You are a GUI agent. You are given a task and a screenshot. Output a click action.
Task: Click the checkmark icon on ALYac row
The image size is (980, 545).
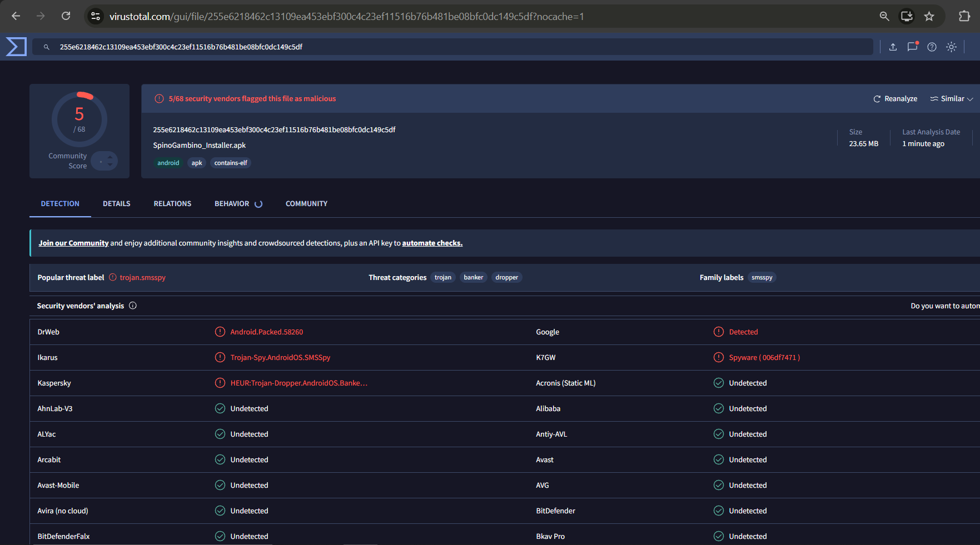pos(220,434)
